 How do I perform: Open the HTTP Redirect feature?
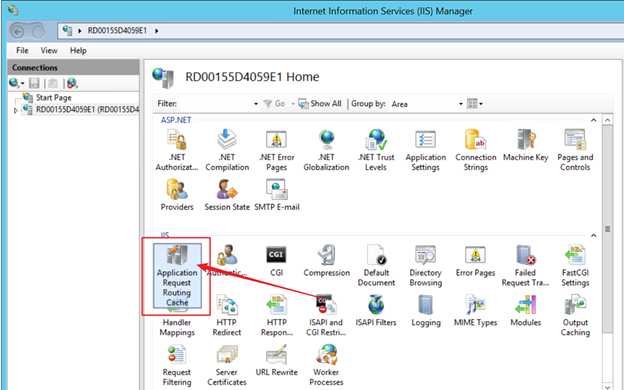pyautogui.click(x=227, y=316)
